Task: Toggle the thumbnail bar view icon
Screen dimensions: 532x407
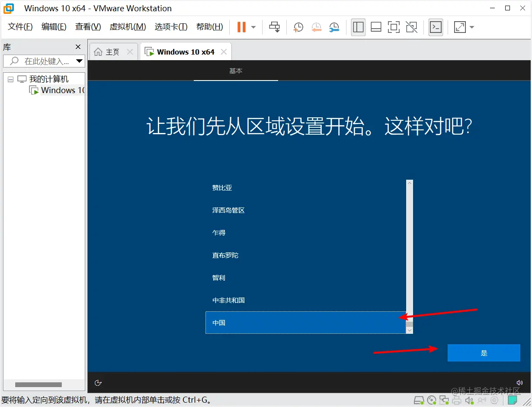Action: [x=376, y=27]
